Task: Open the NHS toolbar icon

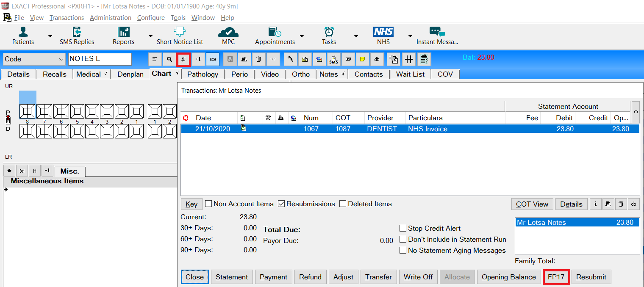Action: point(383,36)
